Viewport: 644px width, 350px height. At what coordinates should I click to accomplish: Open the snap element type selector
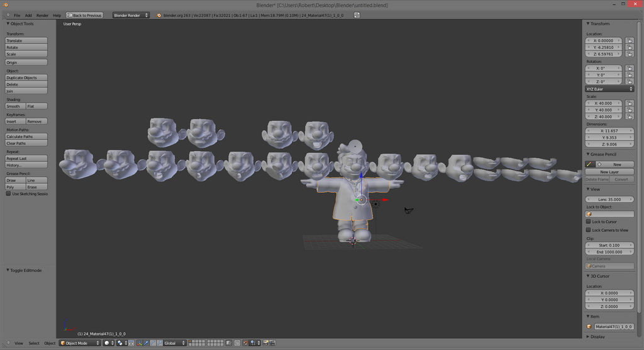click(255, 343)
